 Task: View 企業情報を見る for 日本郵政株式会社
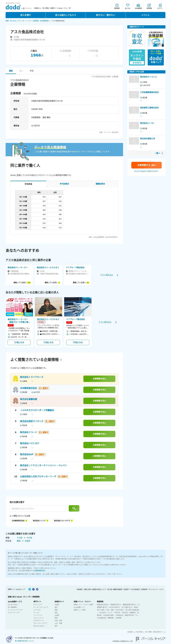coord(99,390)
